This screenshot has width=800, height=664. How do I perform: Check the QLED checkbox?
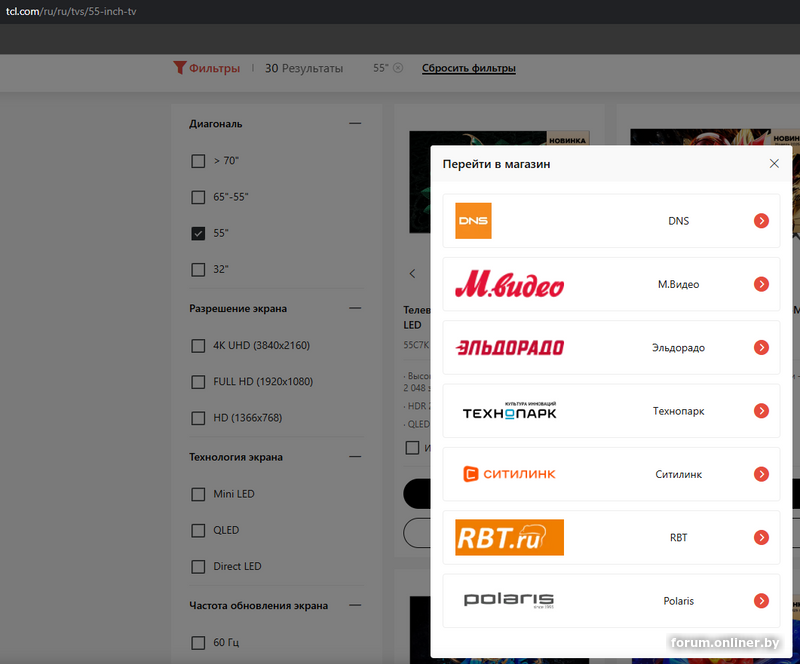pos(198,531)
